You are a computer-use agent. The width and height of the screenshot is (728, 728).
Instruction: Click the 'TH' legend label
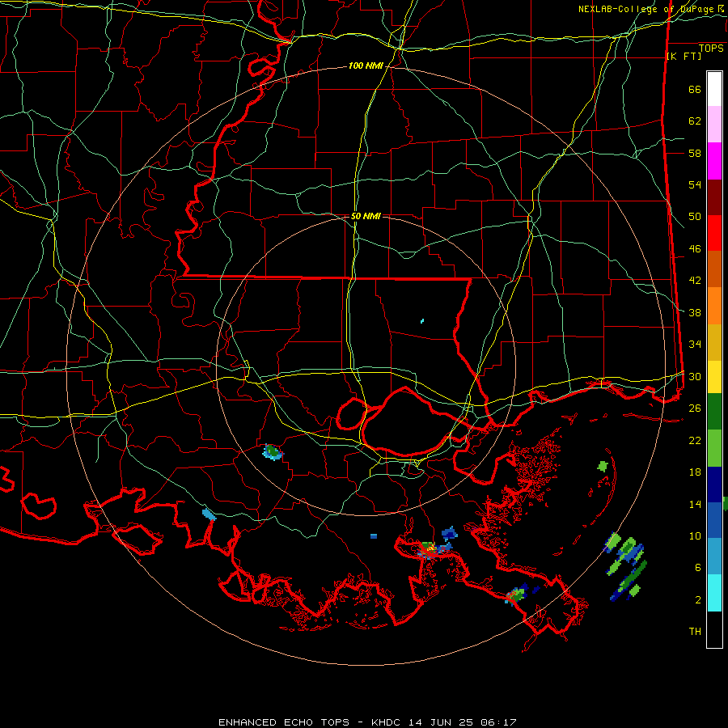(695, 632)
